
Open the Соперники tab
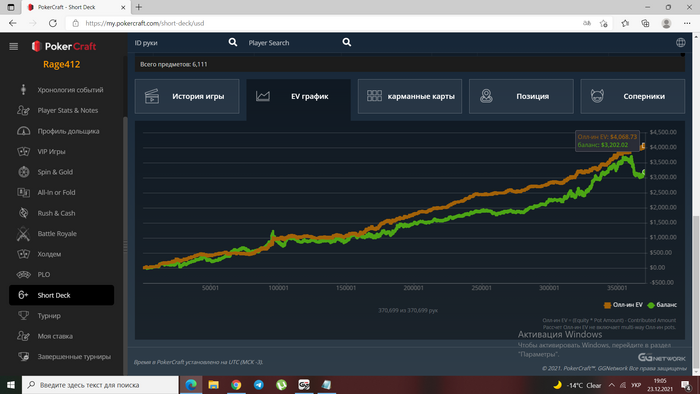click(633, 96)
